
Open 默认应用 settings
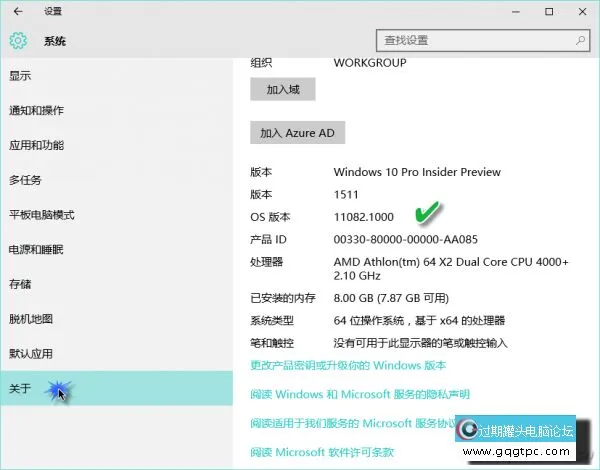(31, 354)
